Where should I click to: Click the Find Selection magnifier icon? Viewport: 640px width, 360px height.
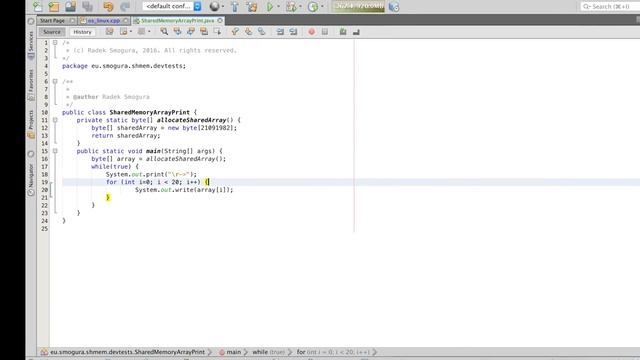click(x=164, y=31)
